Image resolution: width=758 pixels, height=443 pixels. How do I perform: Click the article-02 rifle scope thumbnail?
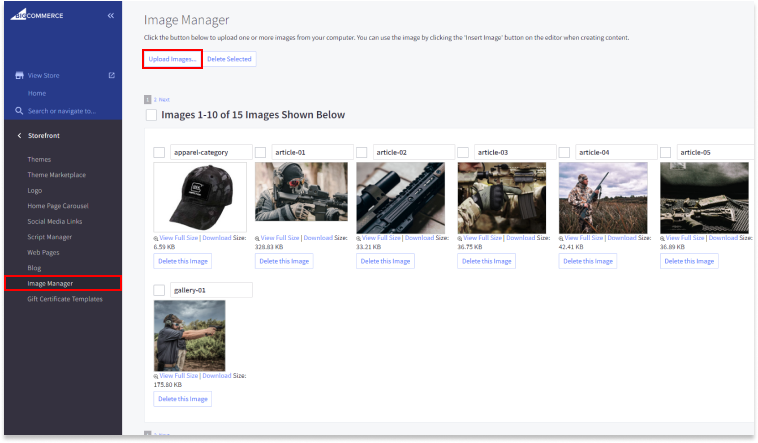click(401, 198)
